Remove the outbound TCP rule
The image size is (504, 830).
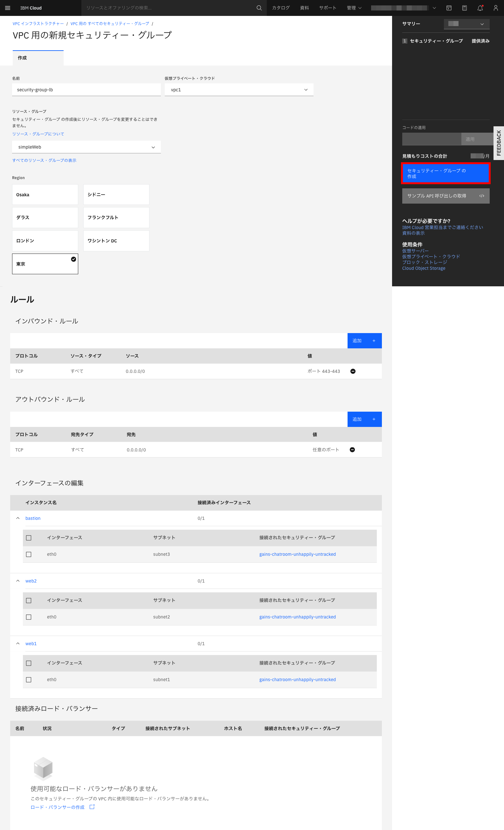(x=352, y=450)
